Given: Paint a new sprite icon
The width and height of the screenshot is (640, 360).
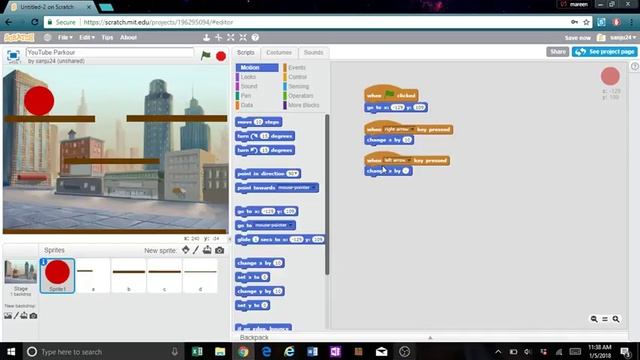Looking at the screenshot, I should (196, 250).
